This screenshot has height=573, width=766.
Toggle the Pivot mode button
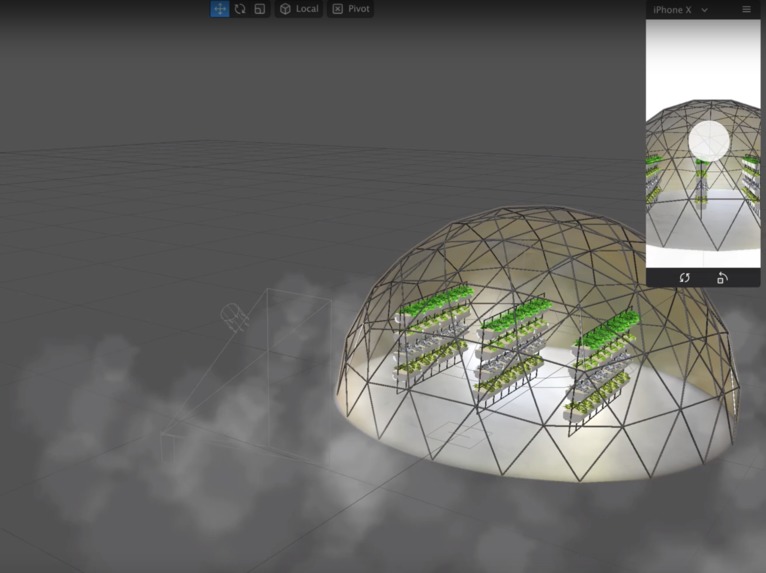[x=350, y=9]
